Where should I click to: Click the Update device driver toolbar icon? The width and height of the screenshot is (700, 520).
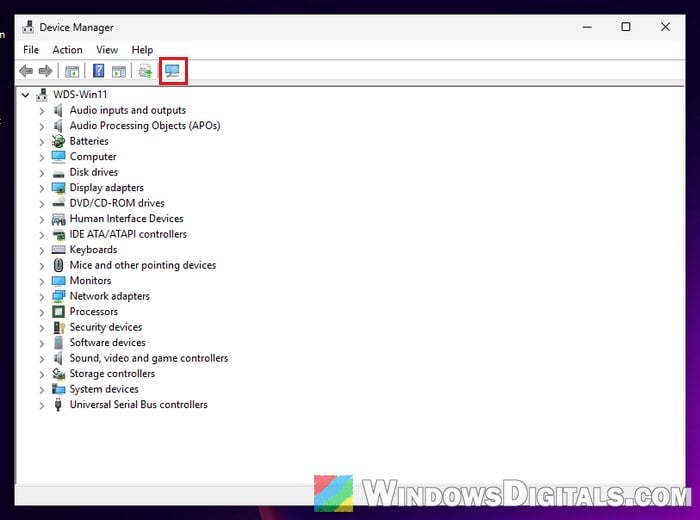[x=145, y=71]
